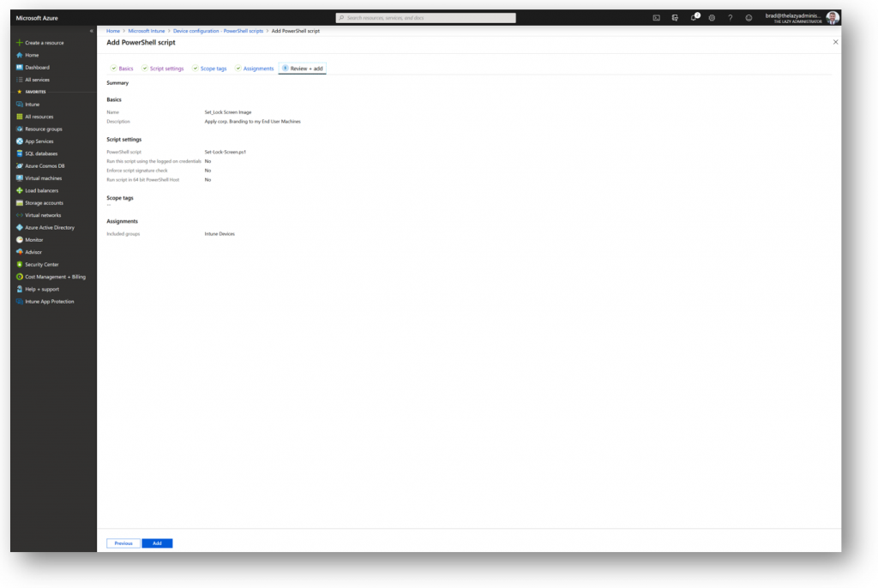Open the user account avatar

pos(833,18)
